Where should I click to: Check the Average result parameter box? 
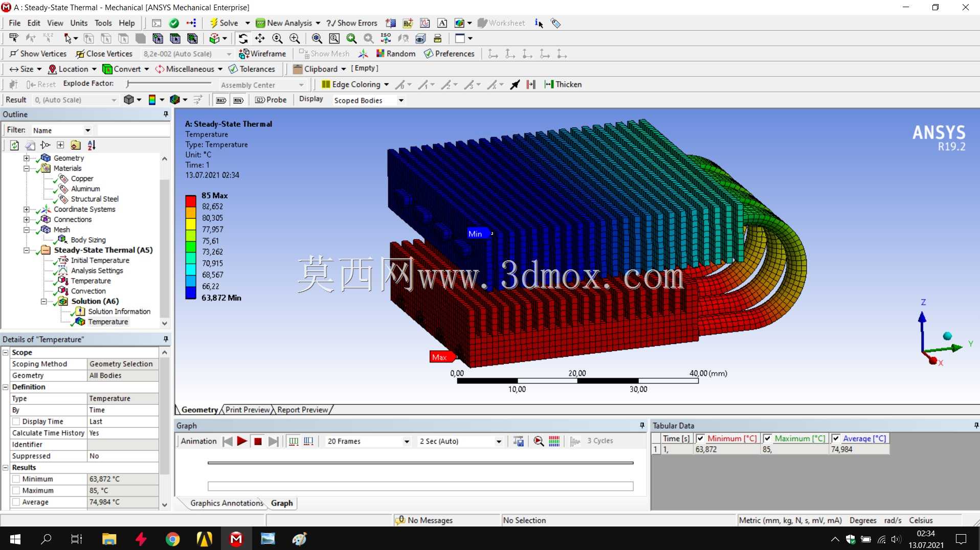16,502
